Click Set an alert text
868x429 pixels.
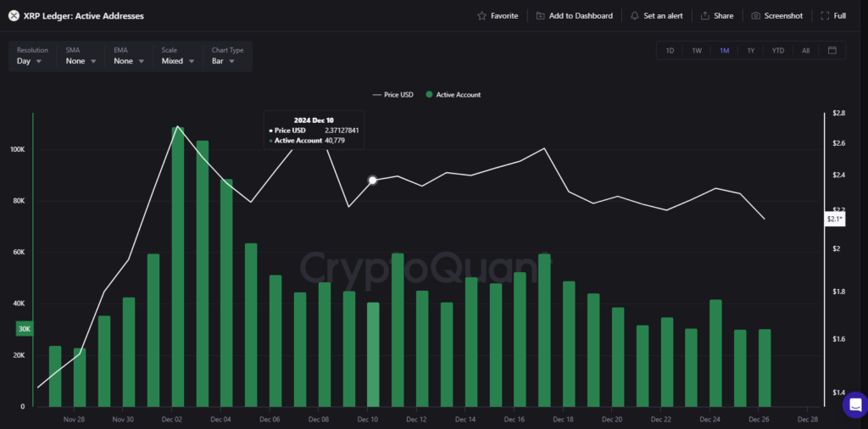(x=663, y=16)
